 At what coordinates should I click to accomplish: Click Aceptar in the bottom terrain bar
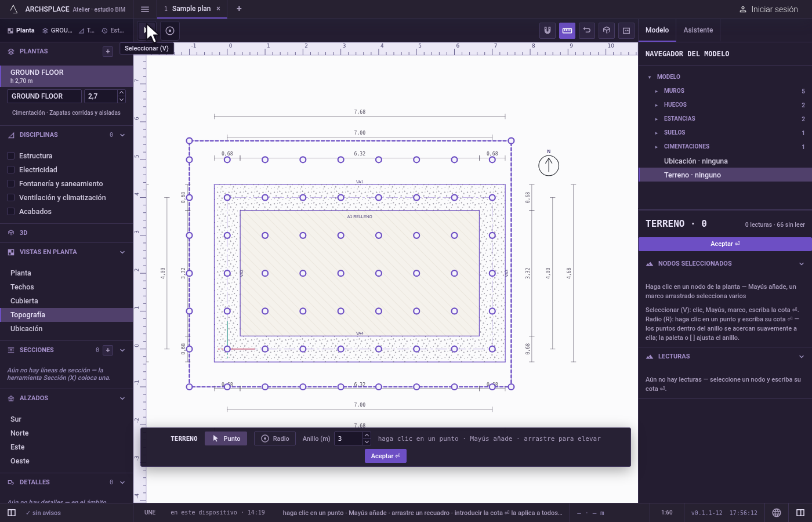385,456
